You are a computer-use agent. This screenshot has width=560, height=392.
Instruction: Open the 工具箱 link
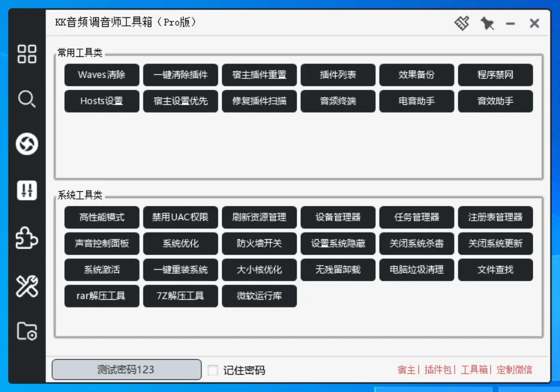coord(474,369)
